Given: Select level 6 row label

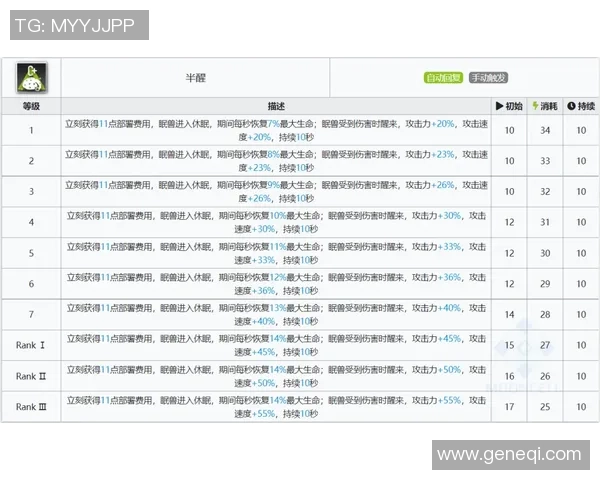Looking at the screenshot, I should (x=31, y=284).
